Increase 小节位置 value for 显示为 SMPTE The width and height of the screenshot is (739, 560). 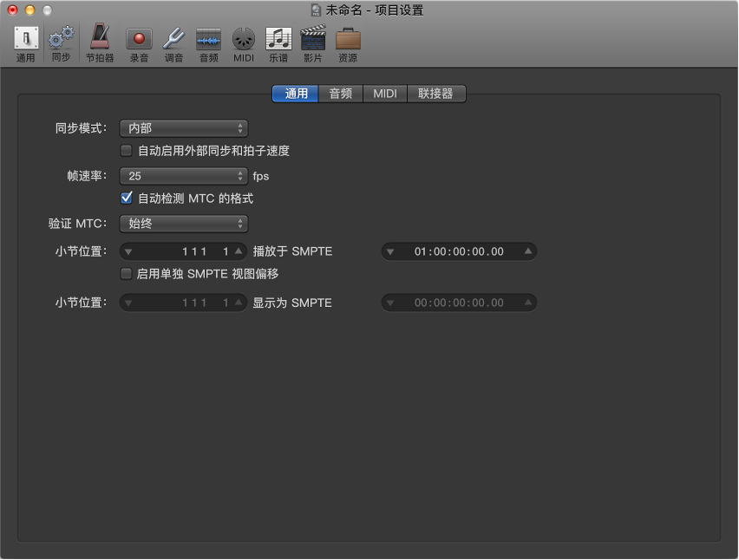[x=239, y=302]
